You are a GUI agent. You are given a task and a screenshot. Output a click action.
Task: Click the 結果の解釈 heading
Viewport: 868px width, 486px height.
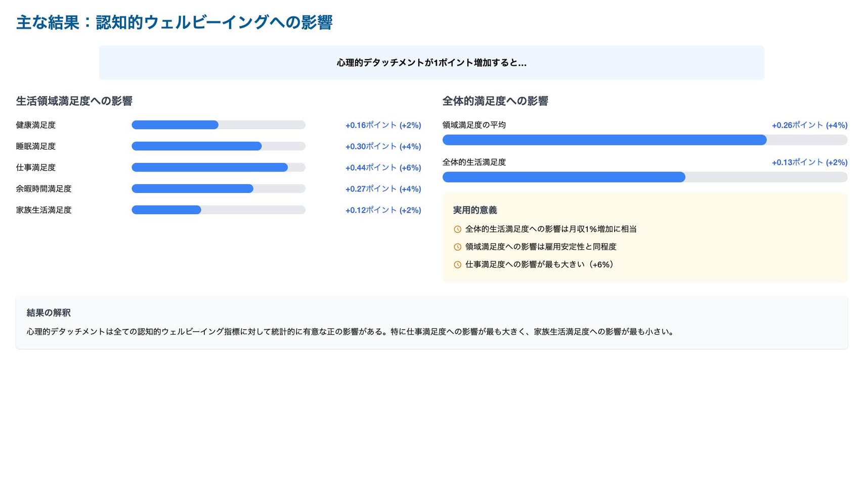pyautogui.click(x=49, y=313)
